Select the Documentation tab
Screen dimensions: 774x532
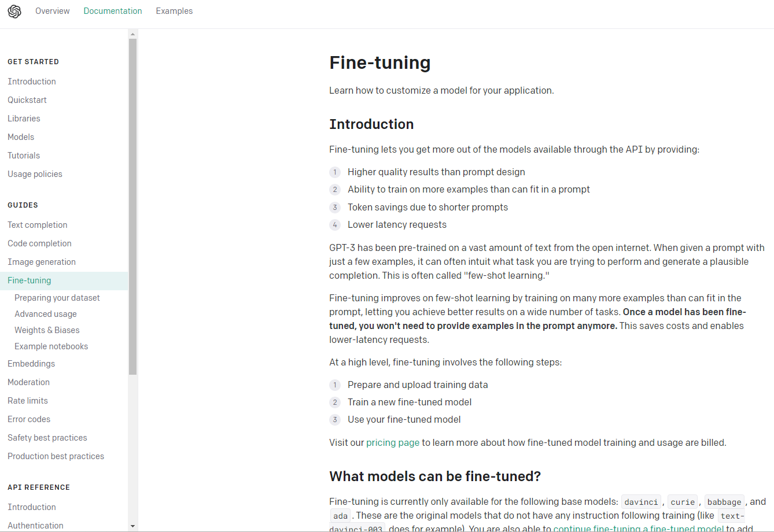113,11
